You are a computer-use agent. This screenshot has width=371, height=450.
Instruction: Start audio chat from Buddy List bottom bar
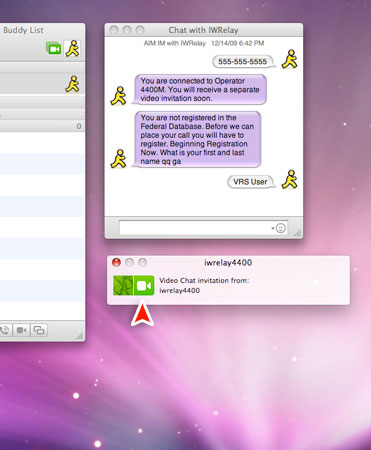pyautogui.click(x=5, y=330)
